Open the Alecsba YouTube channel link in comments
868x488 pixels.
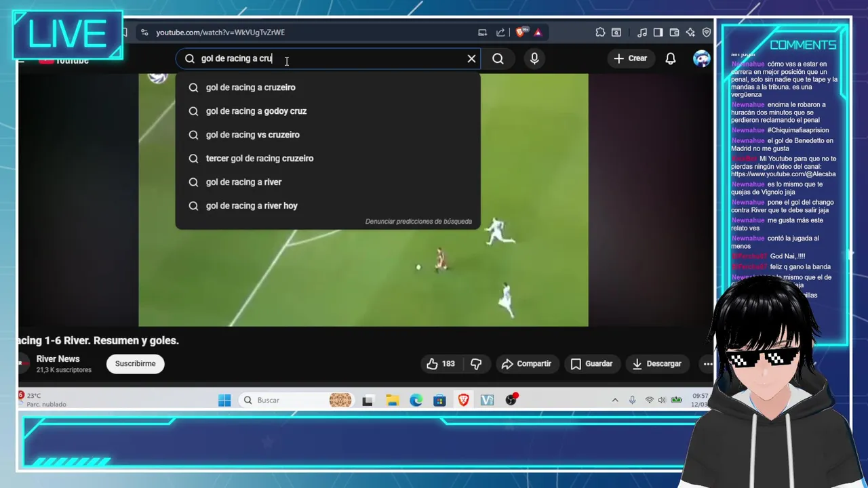pos(783,174)
